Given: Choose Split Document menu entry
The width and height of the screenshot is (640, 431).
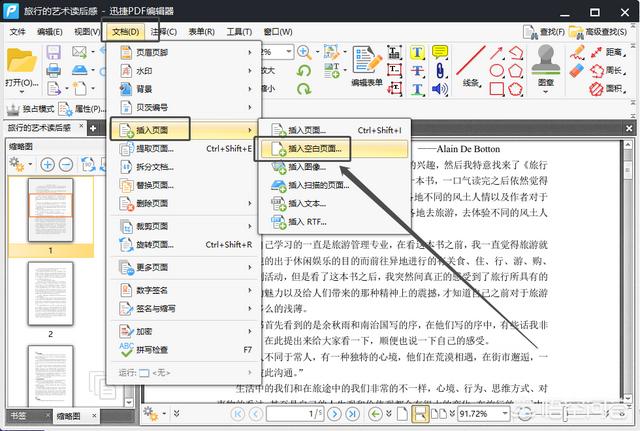Looking at the screenshot, I should 184,167.
